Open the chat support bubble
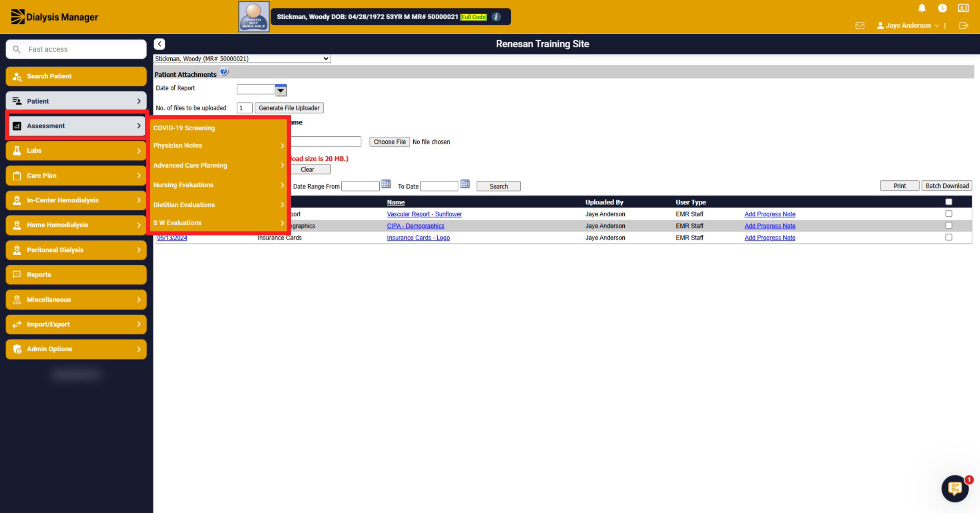The width and height of the screenshot is (980, 513). pyautogui.click(x=955, y=489)
